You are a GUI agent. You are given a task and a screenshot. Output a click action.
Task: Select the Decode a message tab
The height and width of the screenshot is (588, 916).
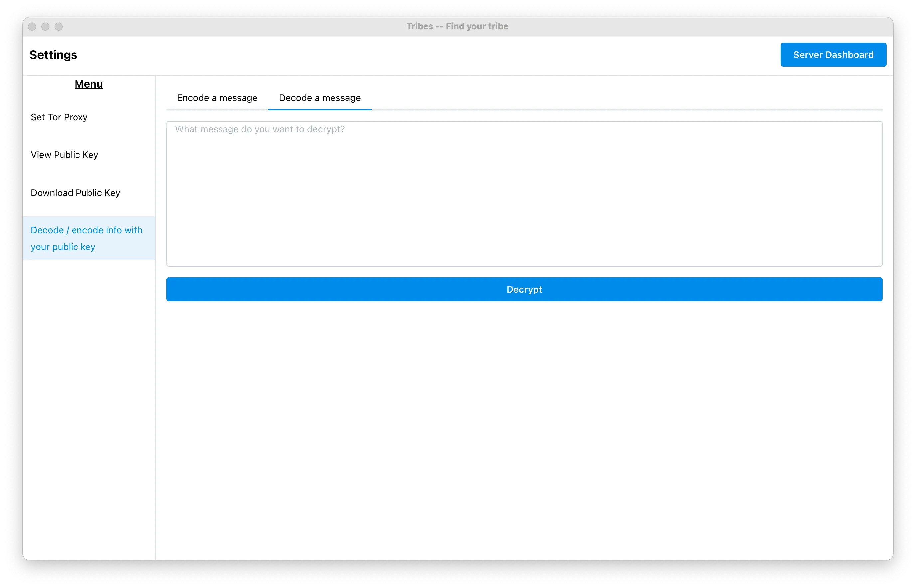(319, 98)
